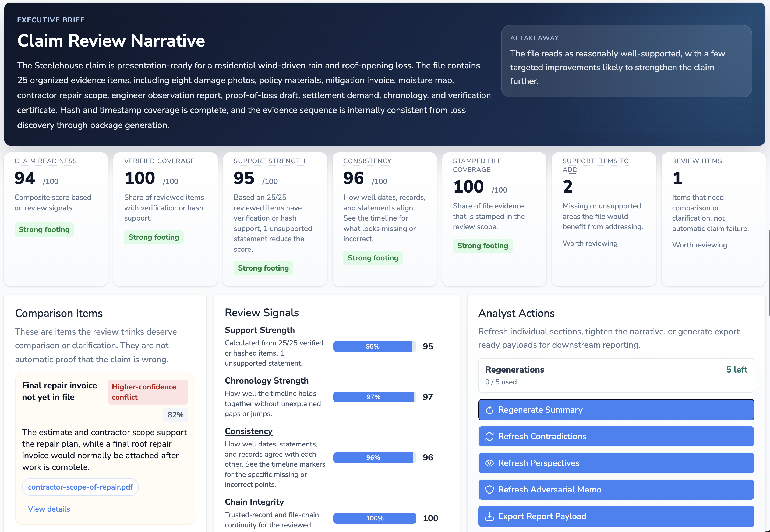Click the Support Strength card label
The width and height of the screenshot is (770, 532).
(x=269, y=161)
